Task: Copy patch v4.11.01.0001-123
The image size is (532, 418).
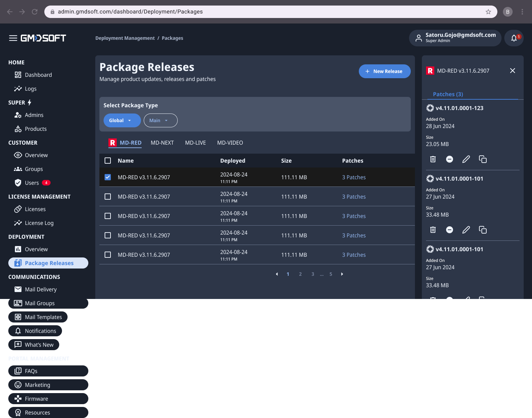Action: (483, 159)
